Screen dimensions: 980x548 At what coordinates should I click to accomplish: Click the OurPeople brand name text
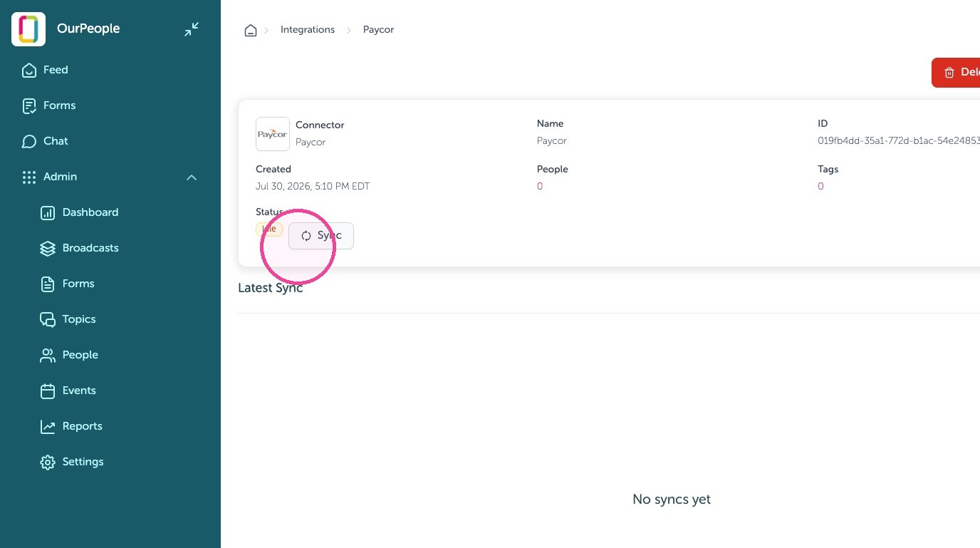[88, 29]
